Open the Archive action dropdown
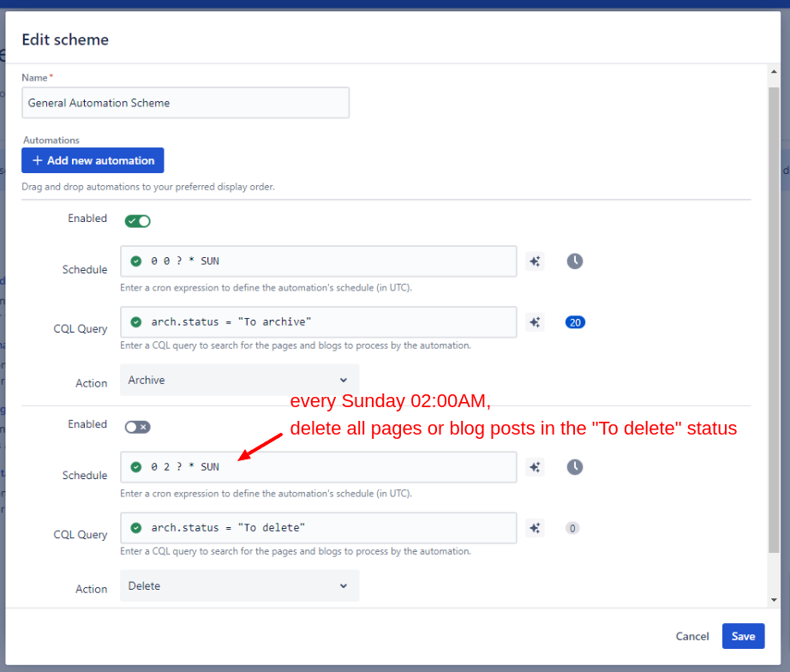This screenshot has width=790, height=672. [x=239, y=380]
